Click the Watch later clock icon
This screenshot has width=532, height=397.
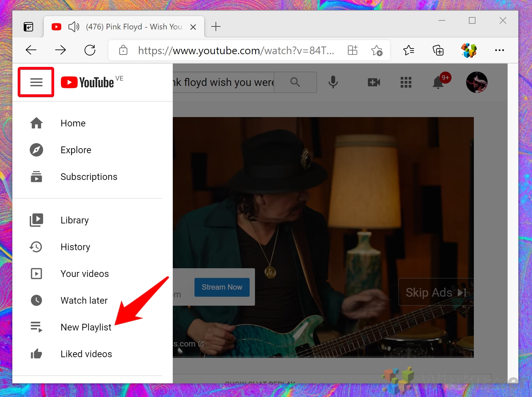[36, 300]
